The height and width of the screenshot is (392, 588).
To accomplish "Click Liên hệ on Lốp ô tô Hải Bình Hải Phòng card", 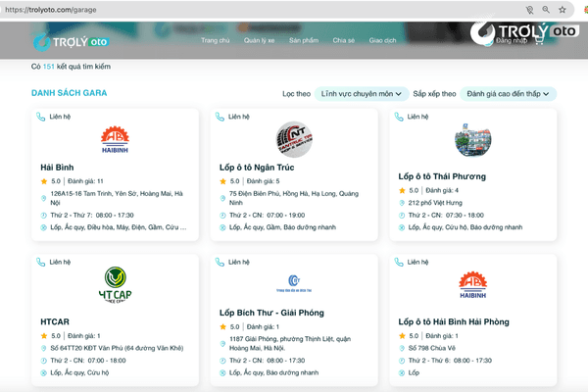I will pyautogui.click(x=417, y=262).
